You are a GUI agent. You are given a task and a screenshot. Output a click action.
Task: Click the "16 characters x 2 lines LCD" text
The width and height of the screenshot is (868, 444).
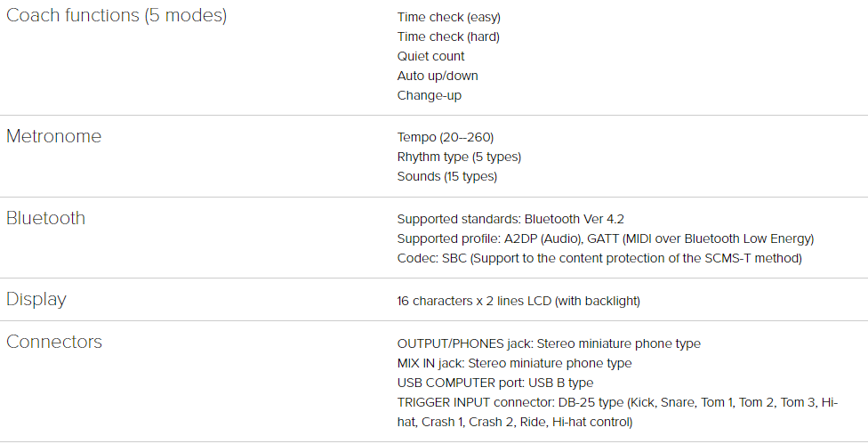(x=518, y=301)
